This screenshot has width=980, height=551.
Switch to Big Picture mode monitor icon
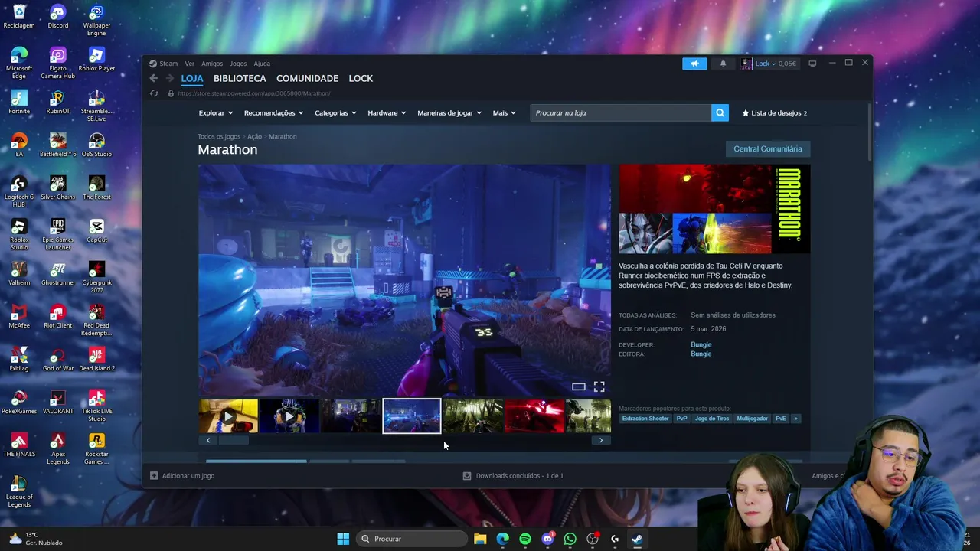812,64
